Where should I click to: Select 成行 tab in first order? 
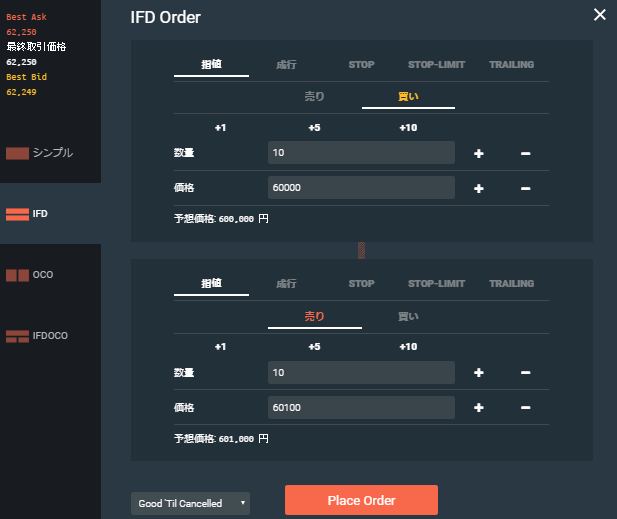pos(286,65)
